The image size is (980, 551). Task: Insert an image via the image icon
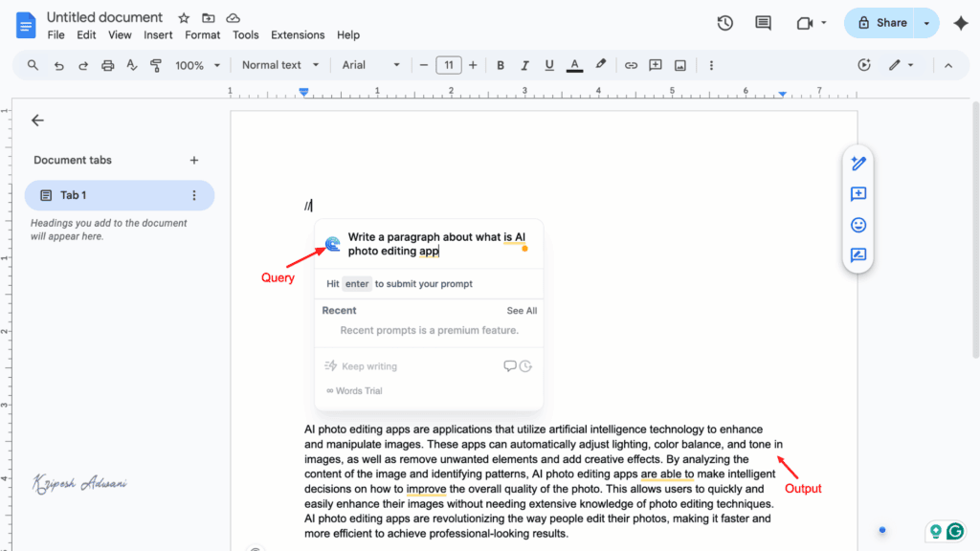680,65
